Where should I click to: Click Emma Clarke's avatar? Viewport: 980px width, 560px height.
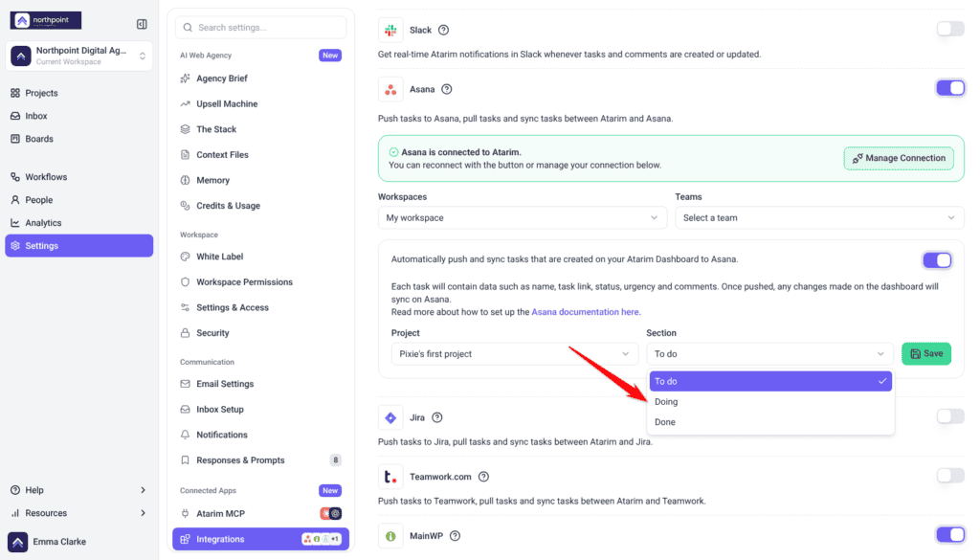point(18,542)
